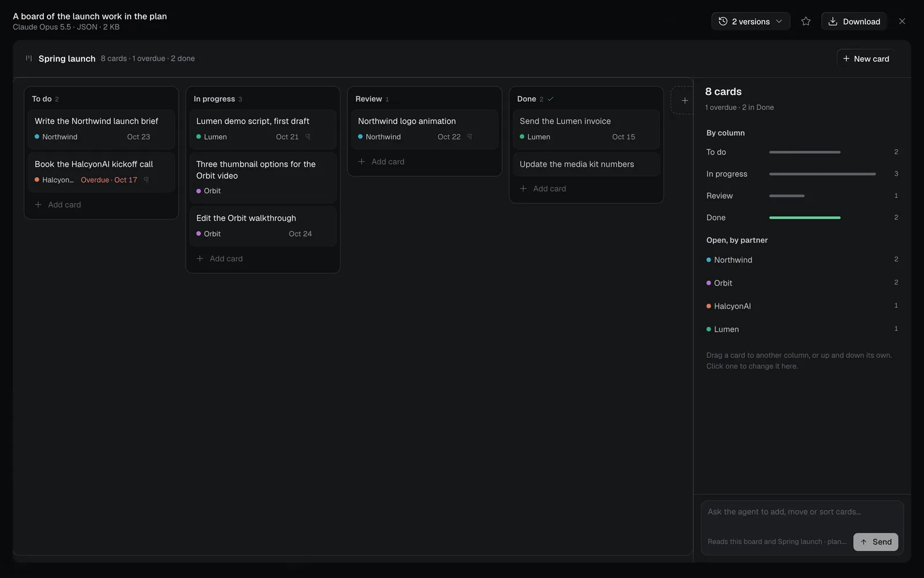The width and height of the screenshot is (924, 578).
Task: Open the Send the Lumen invoice card
Action: (586, 129)
